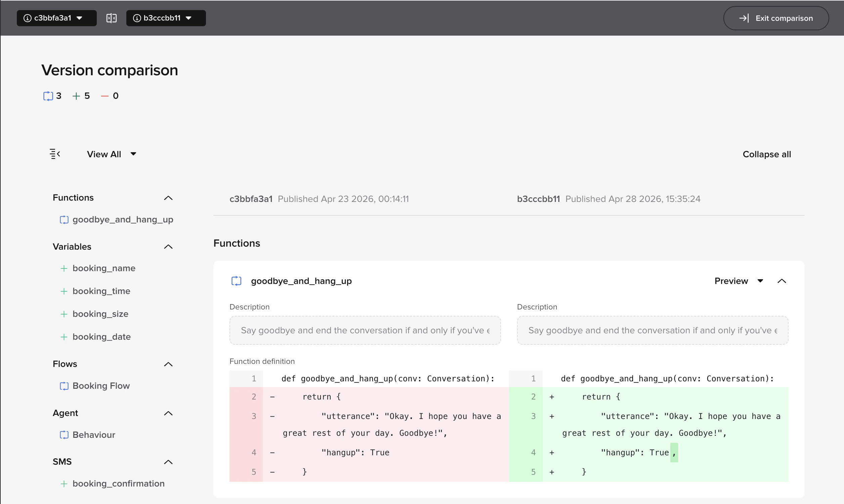This screenshot has width=844, height=504.
Task: Click the additions plus count icon
Action: (76, 96)
